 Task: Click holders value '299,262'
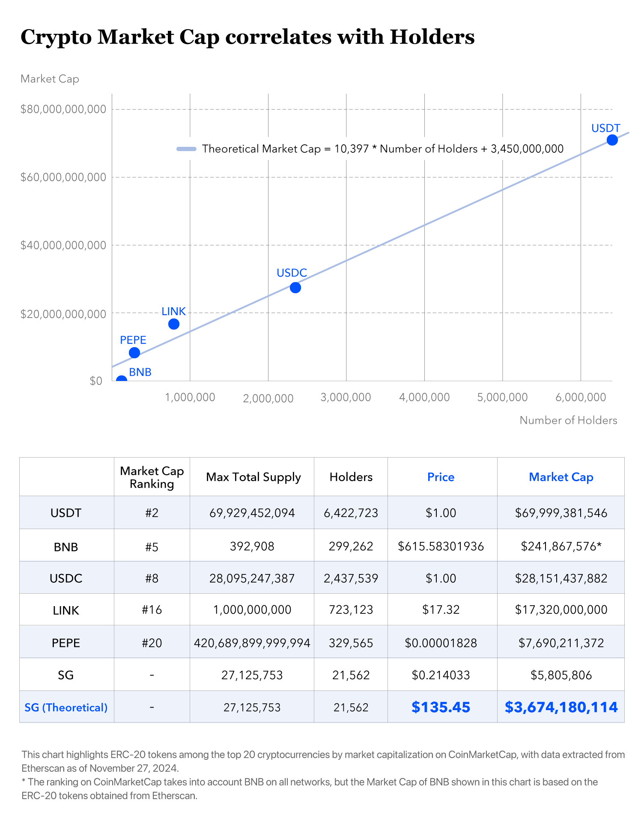click(x=351, y=547)
